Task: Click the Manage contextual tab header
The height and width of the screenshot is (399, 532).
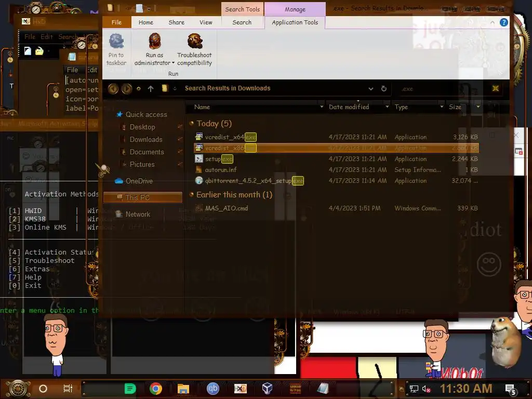Action: click(x=295, y=9)
